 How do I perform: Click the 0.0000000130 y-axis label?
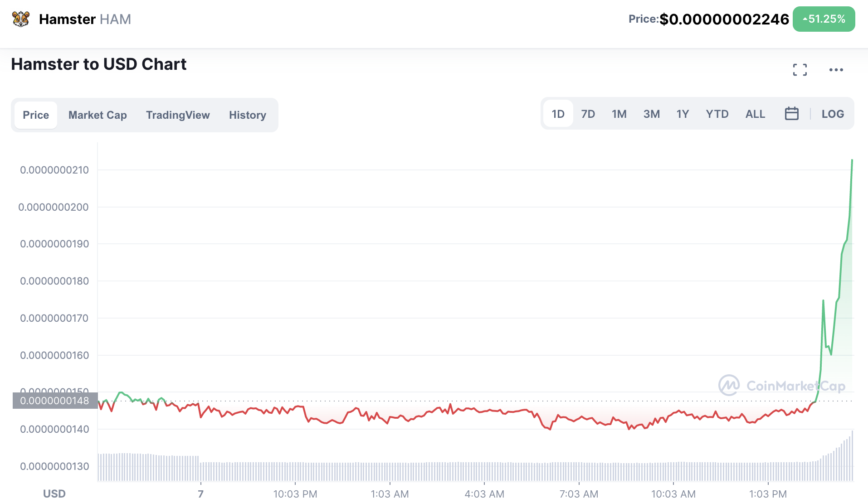pyautogui.click(x=54, y=466)
